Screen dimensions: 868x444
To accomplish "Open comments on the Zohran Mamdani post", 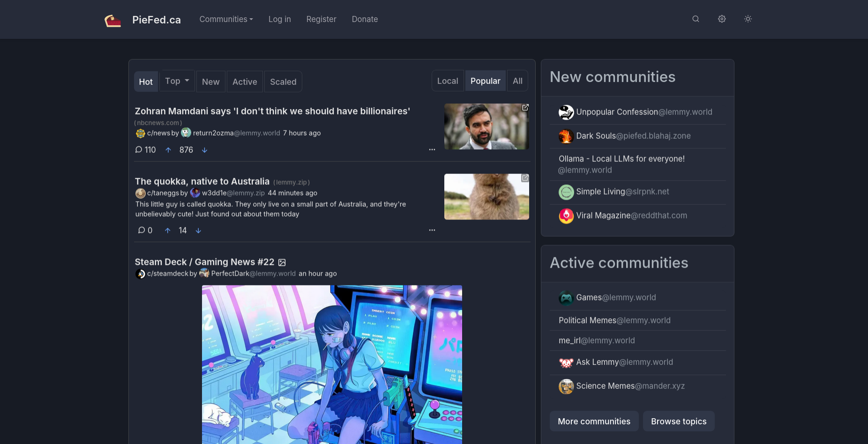I will 145,150.
